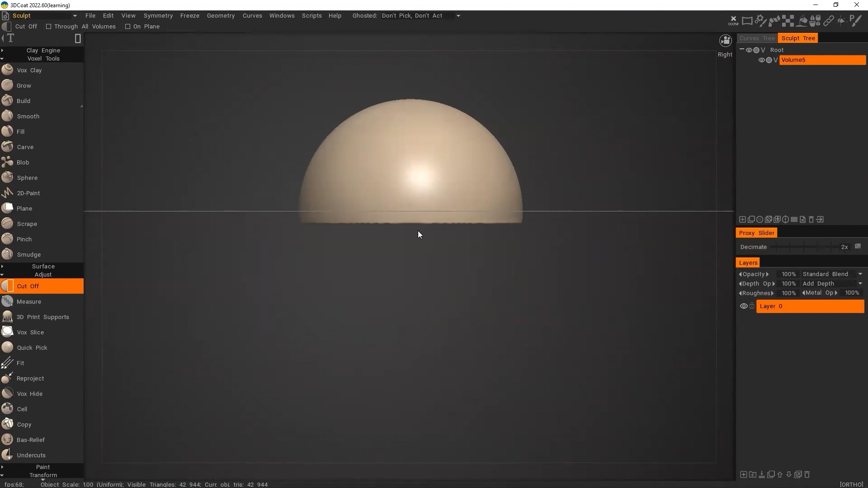Toggle Layer 0 visibility eye
This screenshot has height=488, width=868.
coord(743,306)
